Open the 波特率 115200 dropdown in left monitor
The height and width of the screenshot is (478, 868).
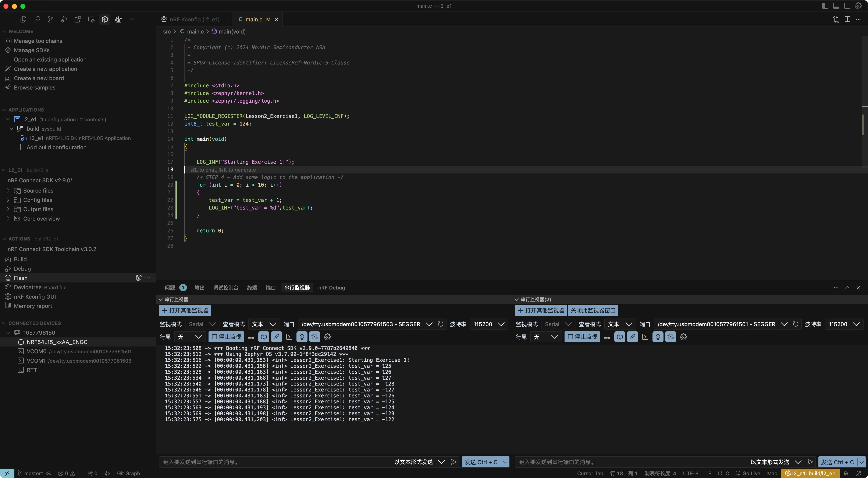pyautogui.click(x=489, y=324)
